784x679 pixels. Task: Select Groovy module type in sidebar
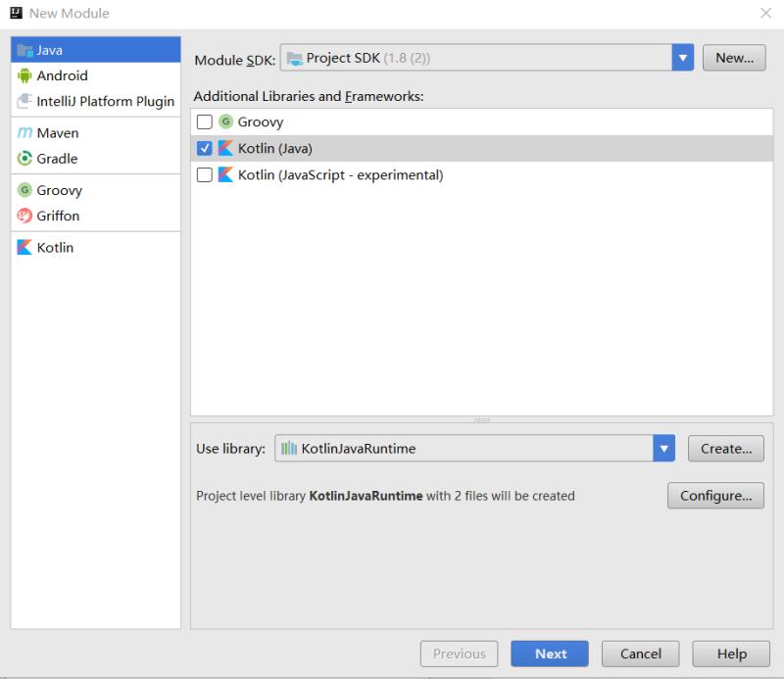pos(95,190)
